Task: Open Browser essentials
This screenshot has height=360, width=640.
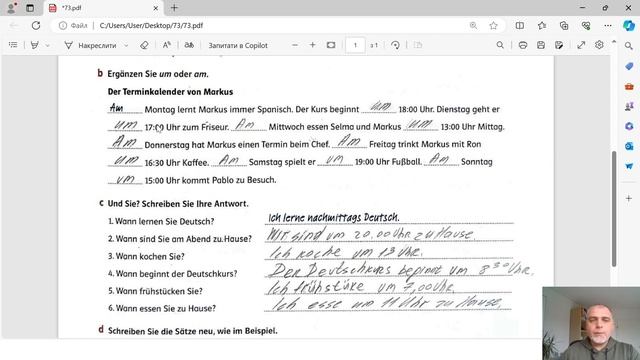Action: click(x=586, y=25)
